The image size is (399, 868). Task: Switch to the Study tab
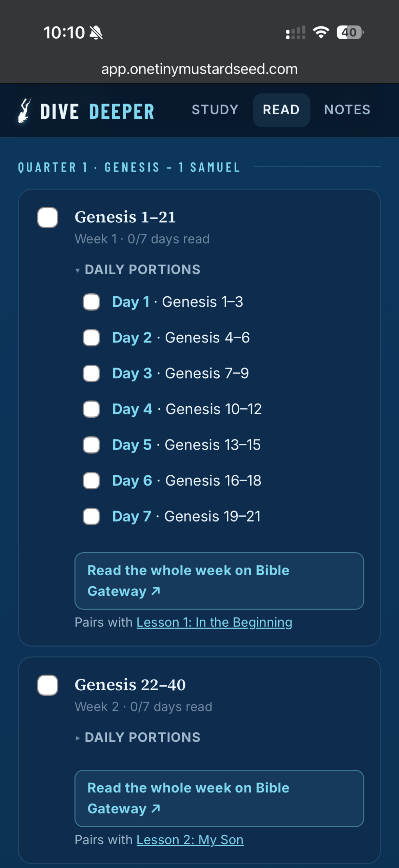click(x=215, y=110)
